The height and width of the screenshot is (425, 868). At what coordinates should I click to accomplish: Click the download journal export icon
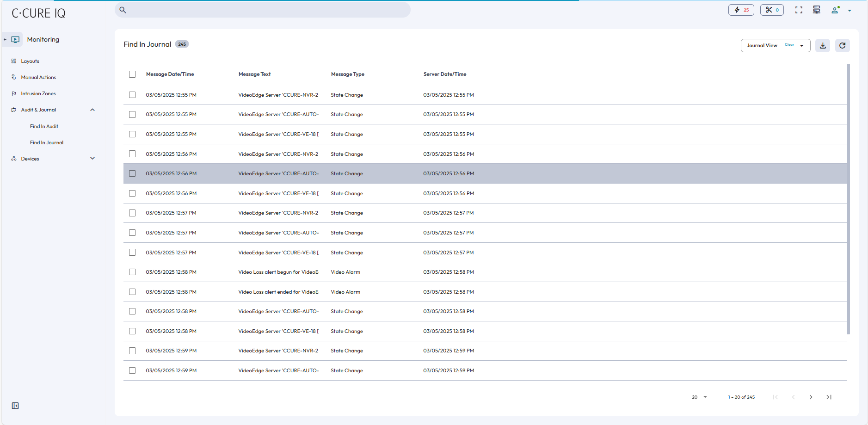823,45
